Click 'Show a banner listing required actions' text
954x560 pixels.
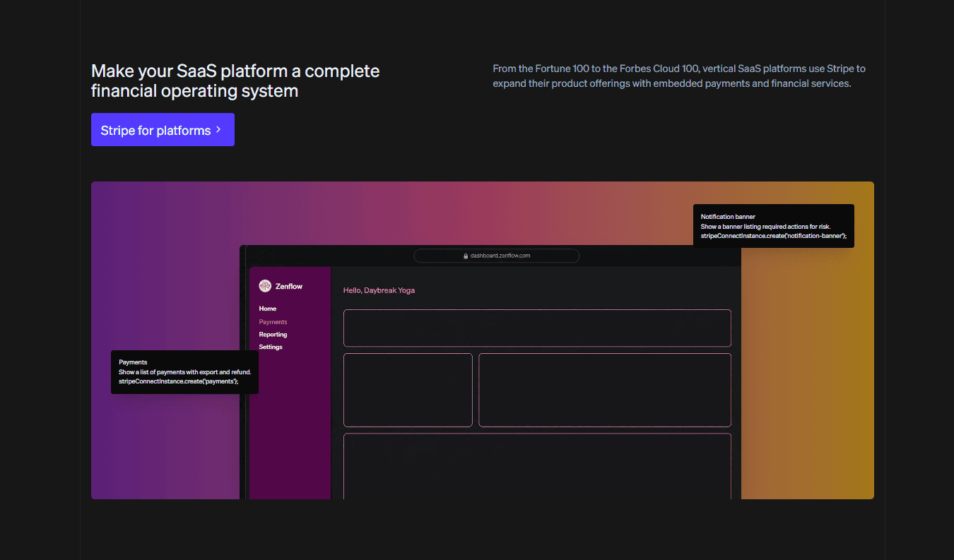766,227
